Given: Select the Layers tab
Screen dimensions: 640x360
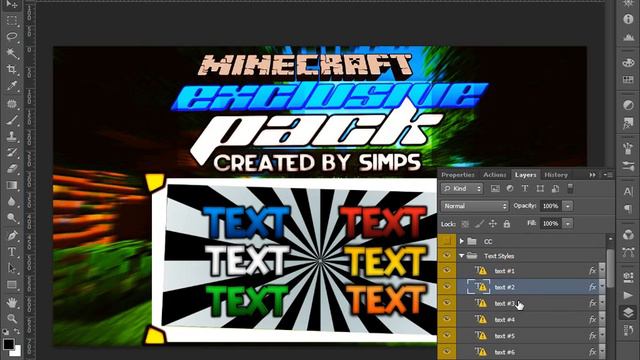Looking at the screenshot, I should [525, 175].
